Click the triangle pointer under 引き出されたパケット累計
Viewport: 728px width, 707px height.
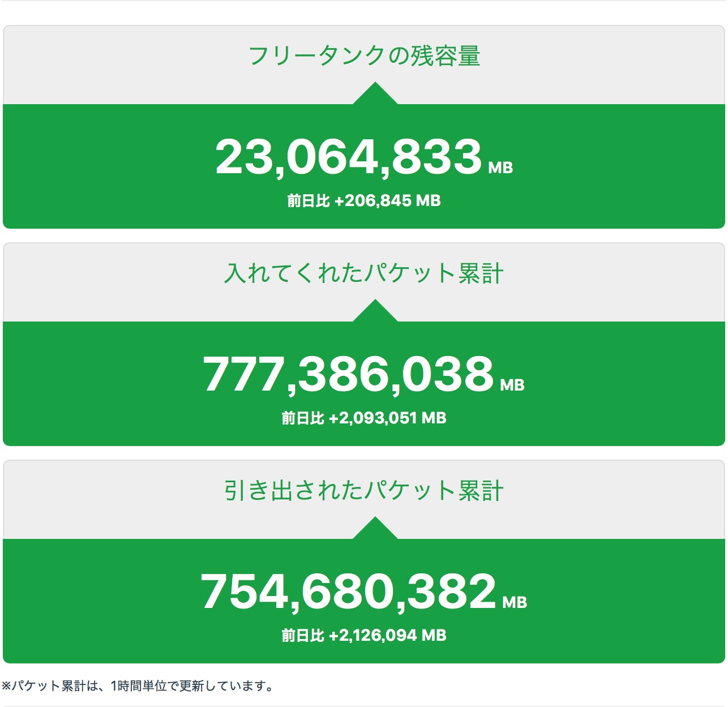point(375,529)
